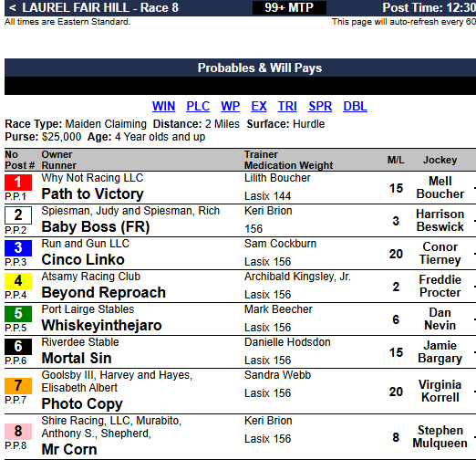
Task: Open the SPR superfecta link
Action: click(x=320, y=106)
